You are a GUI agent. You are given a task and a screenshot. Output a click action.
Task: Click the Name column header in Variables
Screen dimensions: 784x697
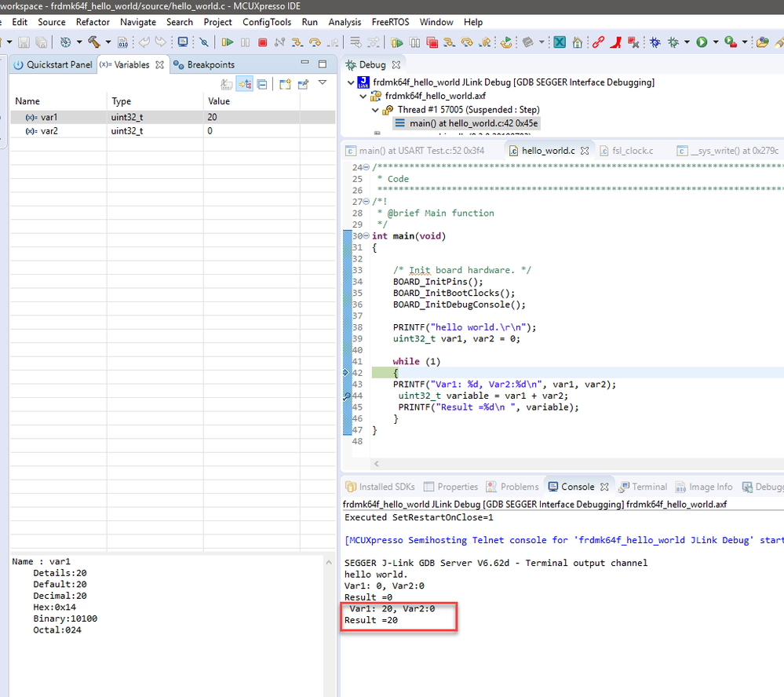[x=27, y=101]
